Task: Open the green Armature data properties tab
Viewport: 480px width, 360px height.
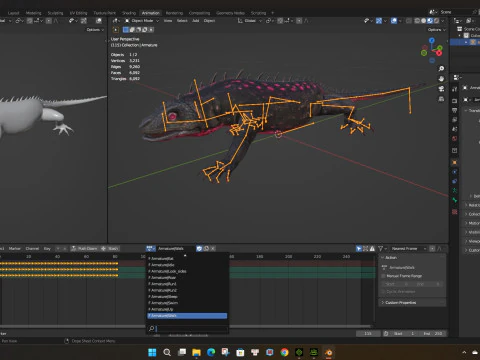Action: pyautogui.click(x=455, y=191)
